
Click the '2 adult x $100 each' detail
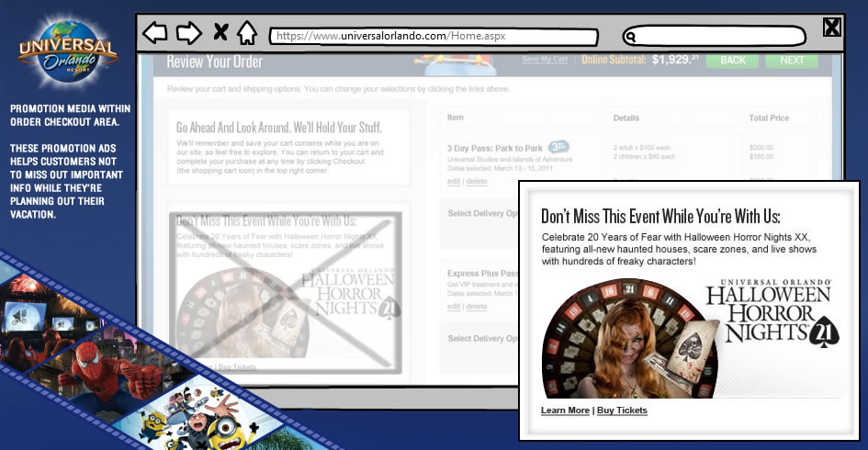[642, 148]
